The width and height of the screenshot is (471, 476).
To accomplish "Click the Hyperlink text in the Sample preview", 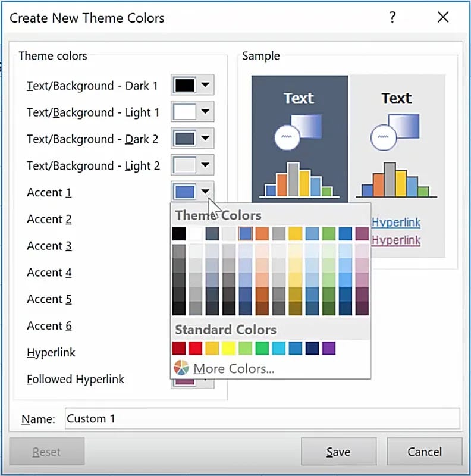I will tap(395, 222).
